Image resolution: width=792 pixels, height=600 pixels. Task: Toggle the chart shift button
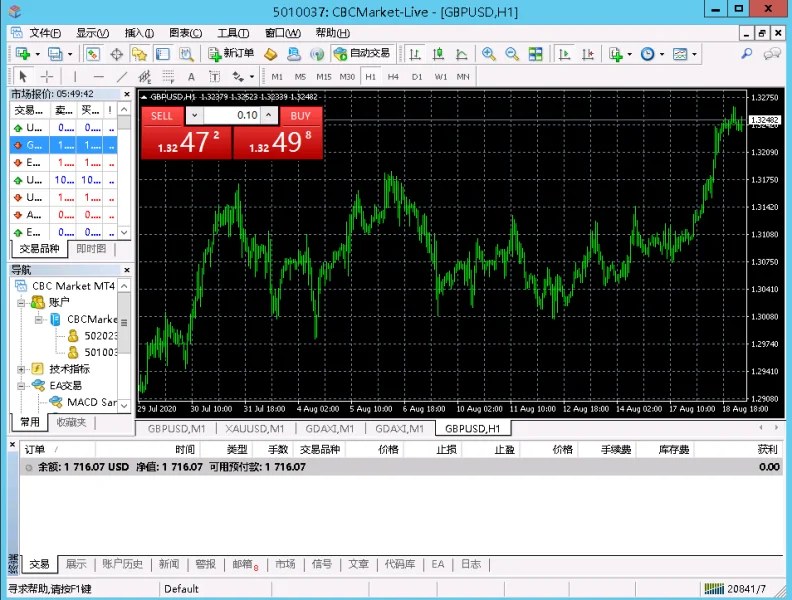click(x=587, y=54)
